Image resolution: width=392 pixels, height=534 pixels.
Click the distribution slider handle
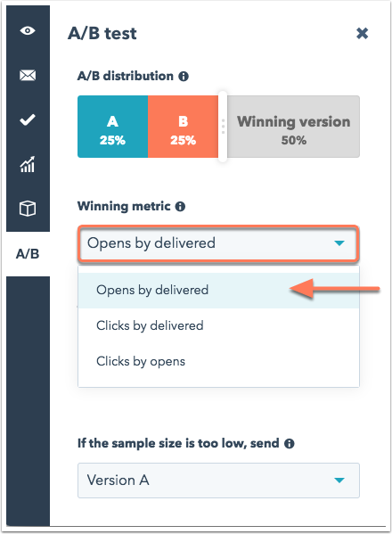tap(223, 127)
